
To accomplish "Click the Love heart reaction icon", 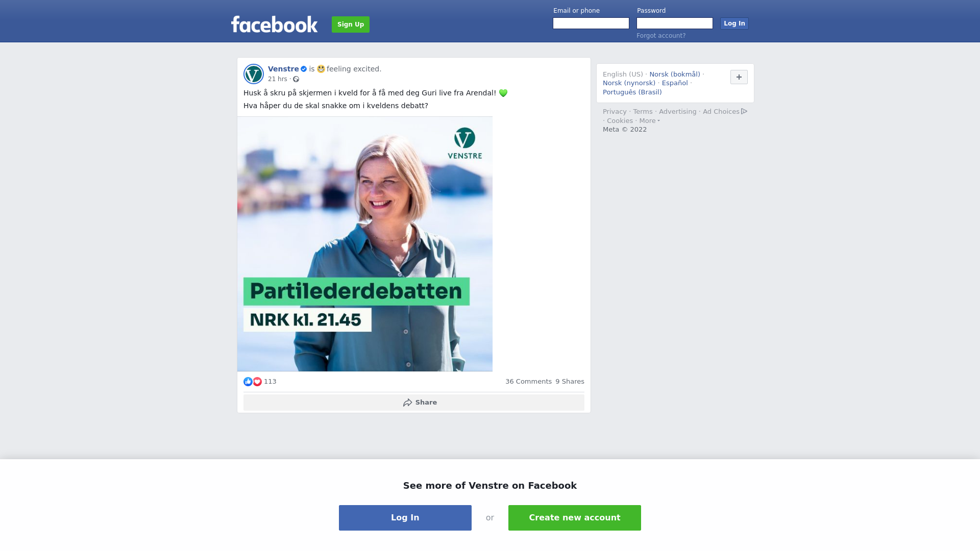I will pyautogui.click(x=257, y=382).
